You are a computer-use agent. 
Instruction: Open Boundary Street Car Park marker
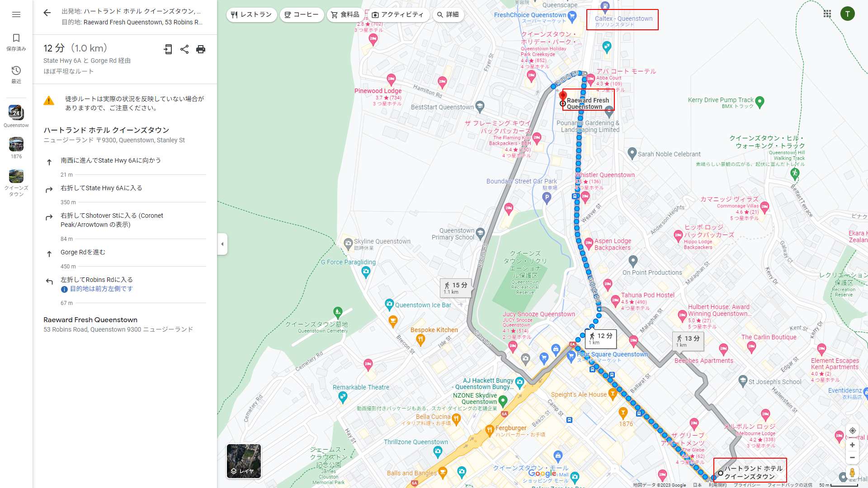[x=547, y=197]
